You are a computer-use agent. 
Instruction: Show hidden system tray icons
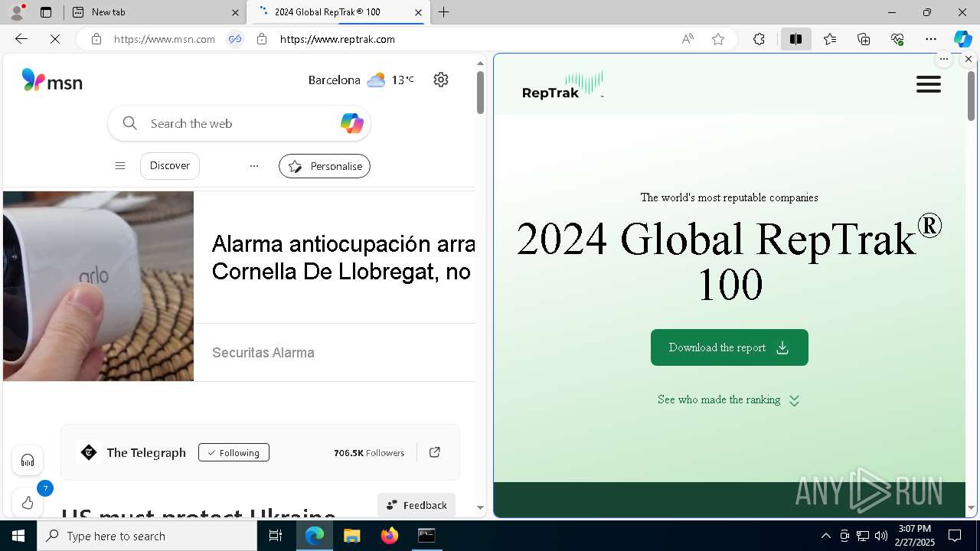[825, 536]
